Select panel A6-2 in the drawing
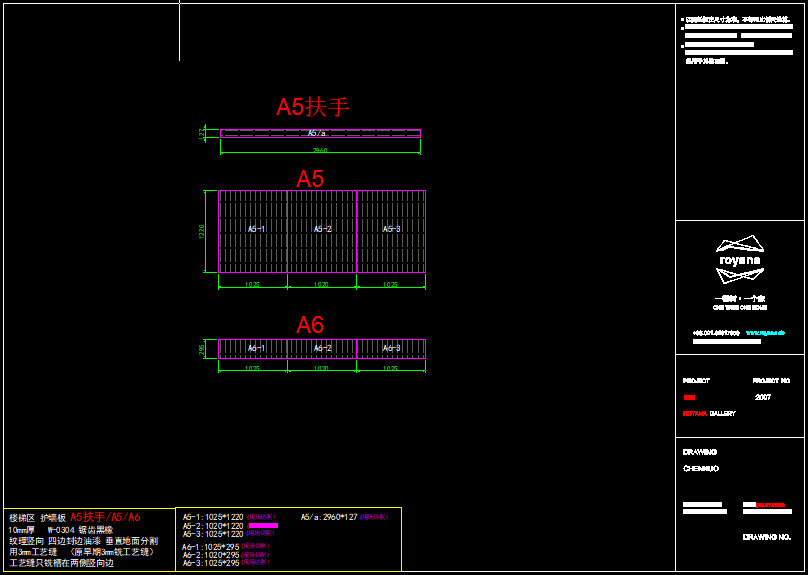 pyautogui.click(x=322, y=348)
